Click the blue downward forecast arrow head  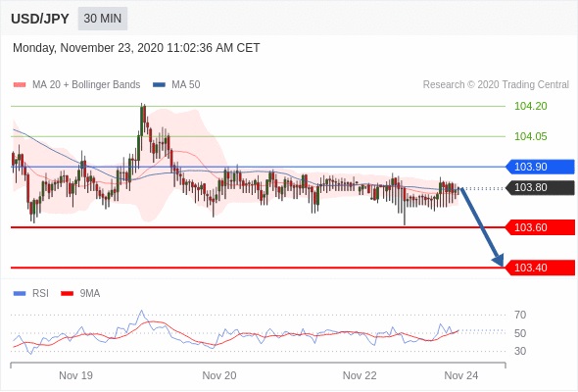pyautogui.click(x=499, y=260)
